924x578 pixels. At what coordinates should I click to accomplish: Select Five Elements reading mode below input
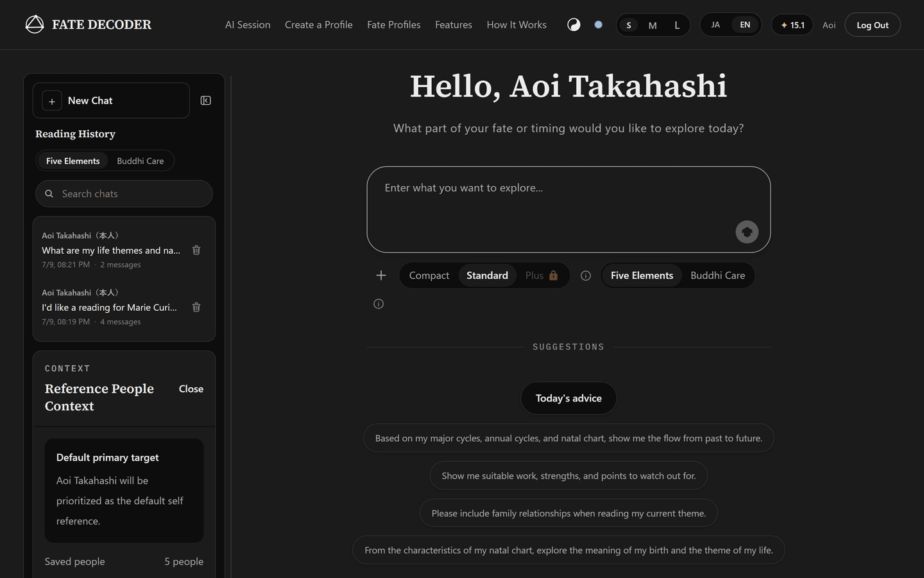pos(642,276)
